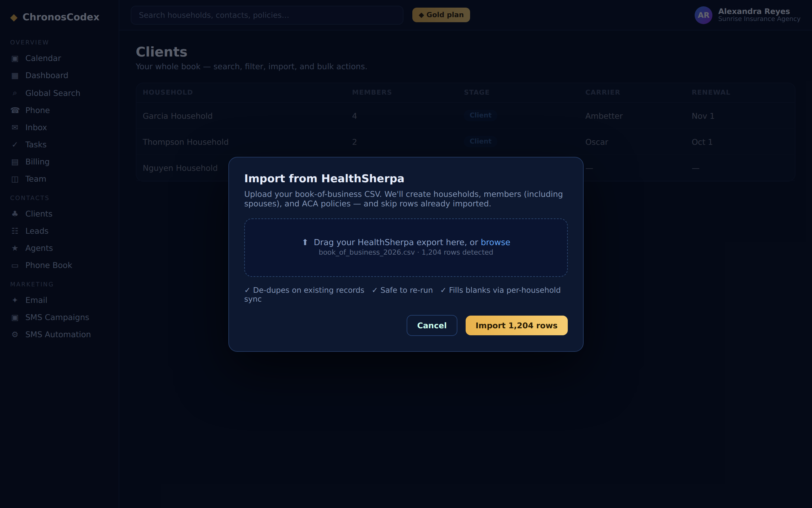Click the book_of_business_2026.csv file name
Image resolution: width=812 pixels, height=508 pixels.
366,252
